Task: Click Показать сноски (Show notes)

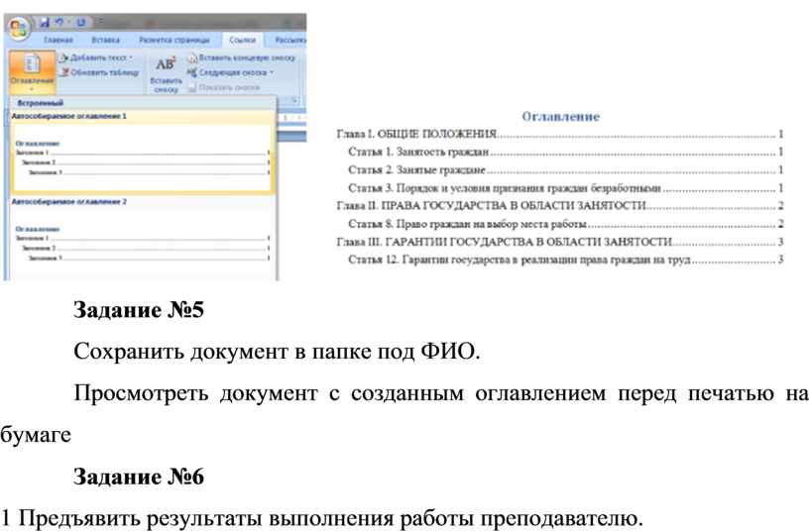Action: pyautogui.click(x=226, y=86)
